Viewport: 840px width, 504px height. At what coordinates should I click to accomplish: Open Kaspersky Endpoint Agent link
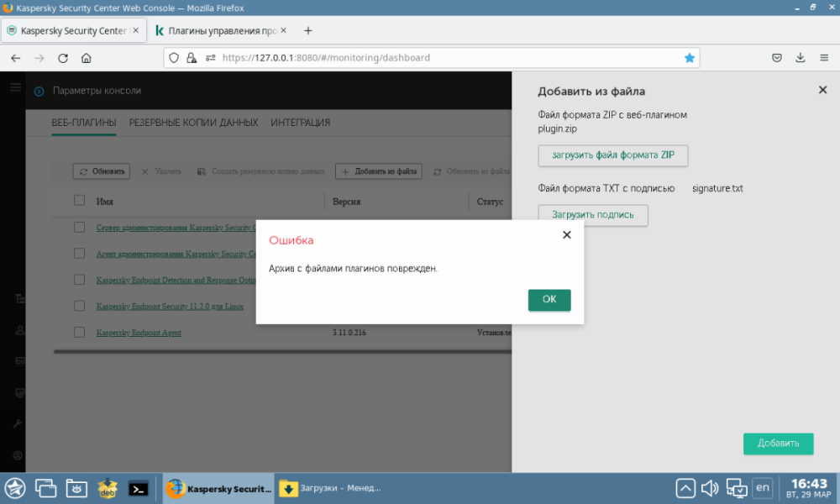139,333
